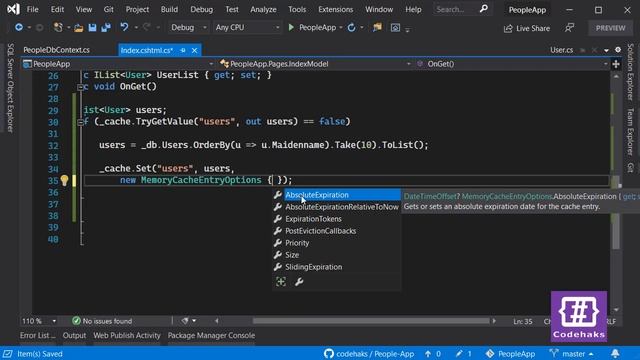Pin the Index.cshtml.cs tab
Image resolution: width=640 pixels, height=360 pixels.
tap(183, 50)
